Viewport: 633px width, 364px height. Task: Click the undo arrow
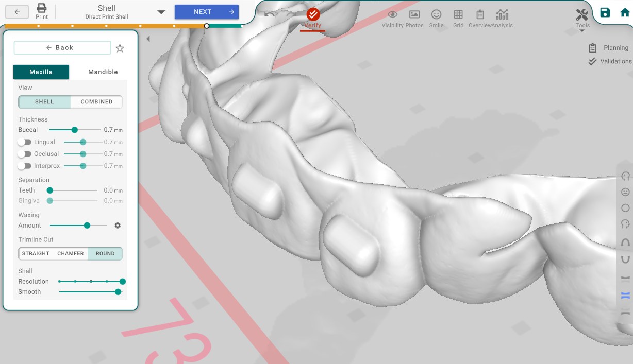coord(269,14)
